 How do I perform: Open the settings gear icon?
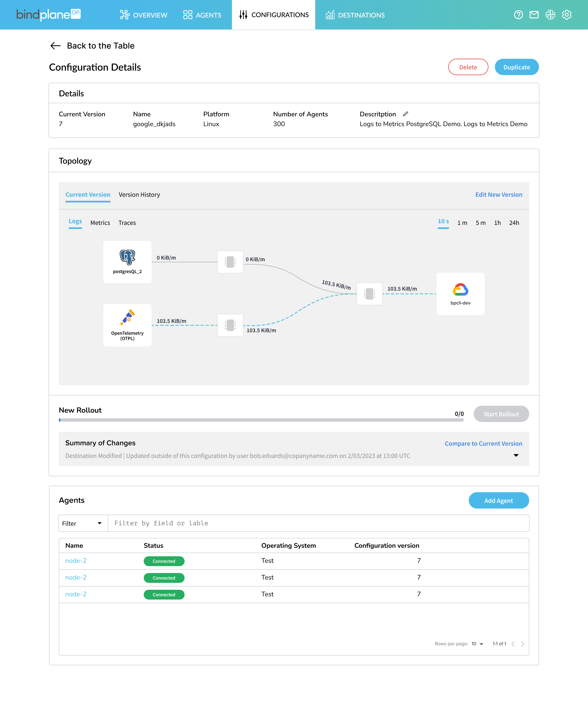567,15
